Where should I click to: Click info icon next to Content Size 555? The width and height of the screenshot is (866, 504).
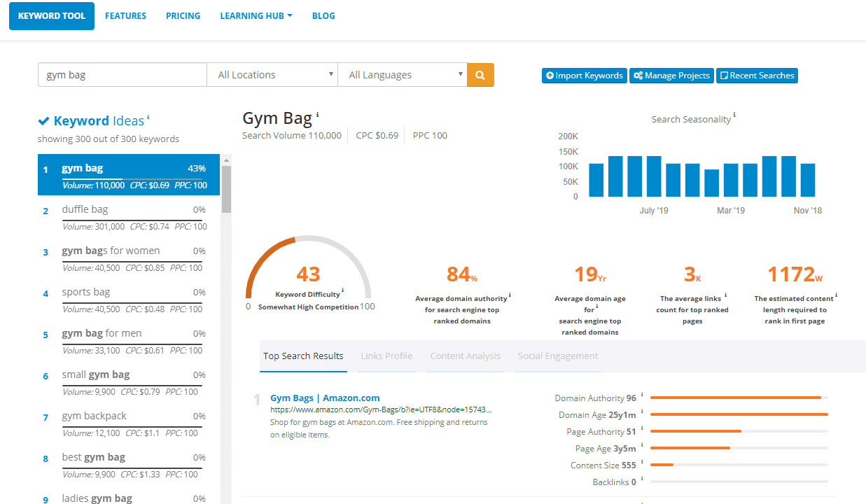pos(642,462)
